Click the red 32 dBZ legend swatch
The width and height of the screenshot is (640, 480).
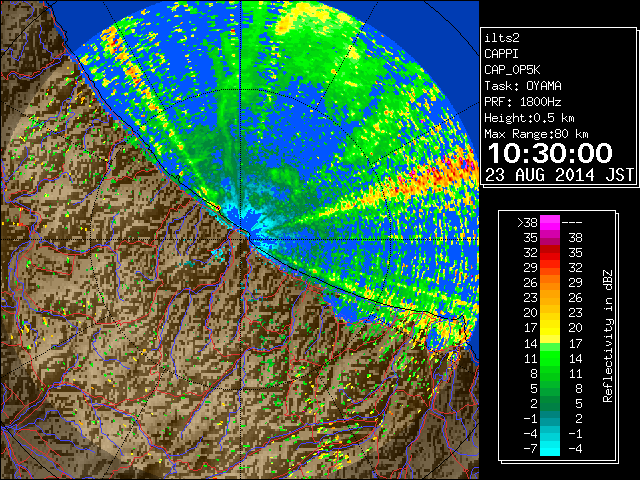550,253
